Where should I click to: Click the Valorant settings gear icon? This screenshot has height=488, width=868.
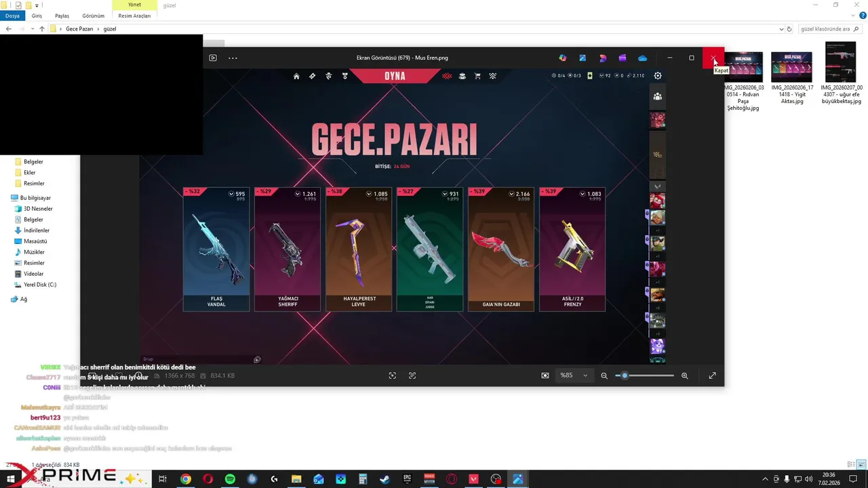click(x=657, y=76)
